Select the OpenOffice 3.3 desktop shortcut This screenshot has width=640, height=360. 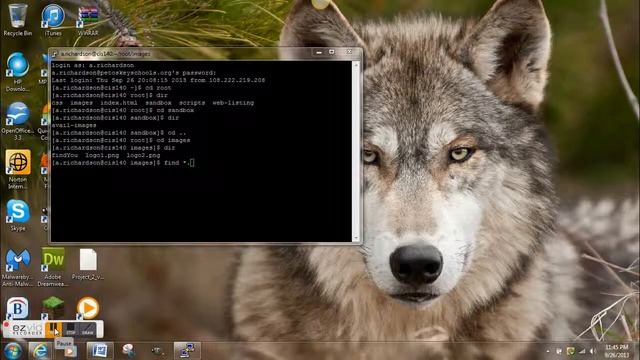point(18,121)
